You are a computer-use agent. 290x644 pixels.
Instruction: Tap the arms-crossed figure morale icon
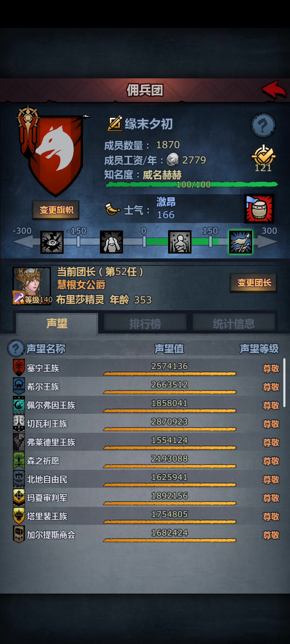click(180, 242)
